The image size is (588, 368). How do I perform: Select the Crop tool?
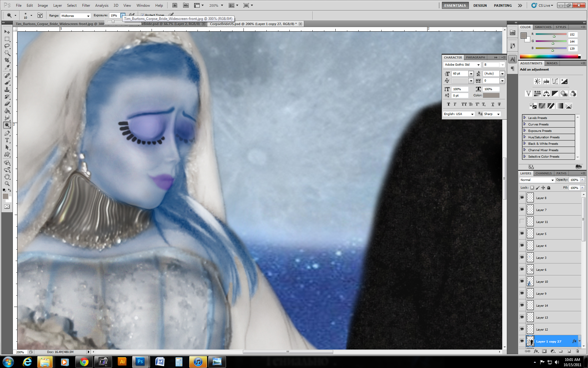pyautogui.click(x=7, y=60)
